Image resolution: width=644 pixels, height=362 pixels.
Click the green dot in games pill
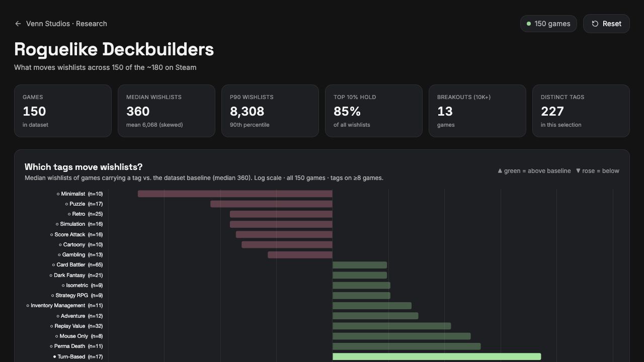pos(529,24)
